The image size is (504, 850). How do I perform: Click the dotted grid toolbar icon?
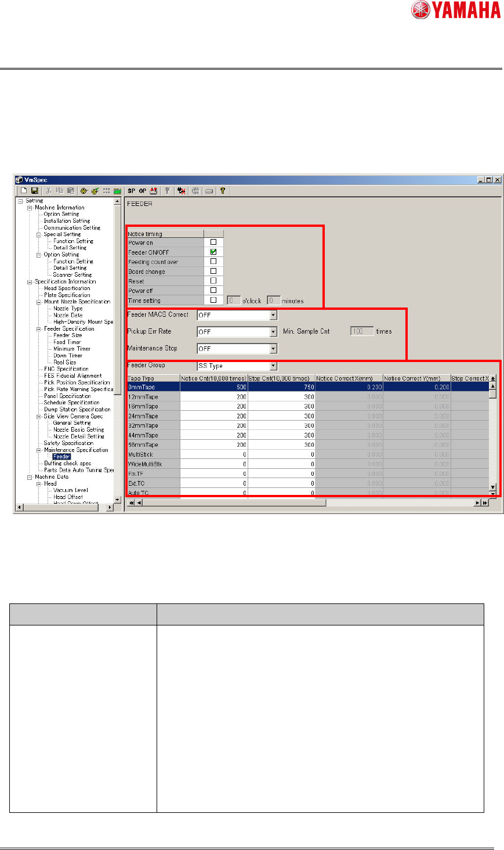tap(107, 190)
